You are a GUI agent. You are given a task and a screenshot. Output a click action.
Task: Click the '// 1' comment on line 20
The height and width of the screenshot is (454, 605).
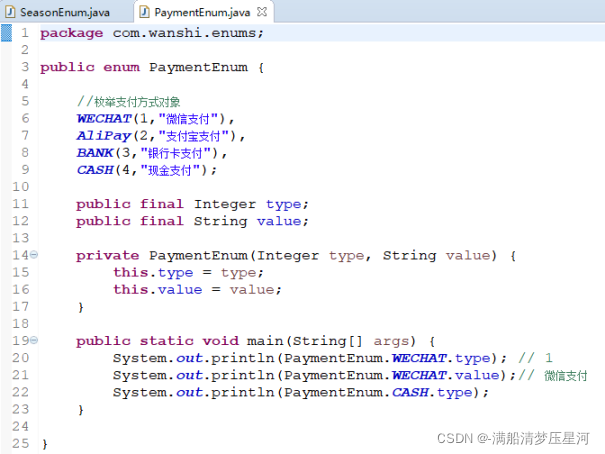[x=536, y=358]
